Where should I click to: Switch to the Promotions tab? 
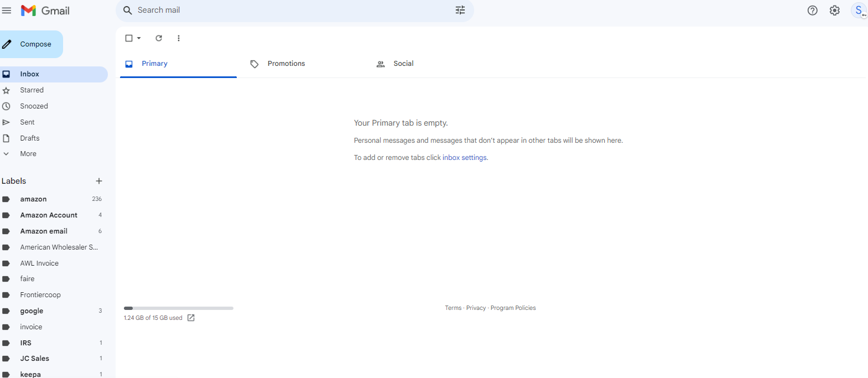[x=304, y=64]
